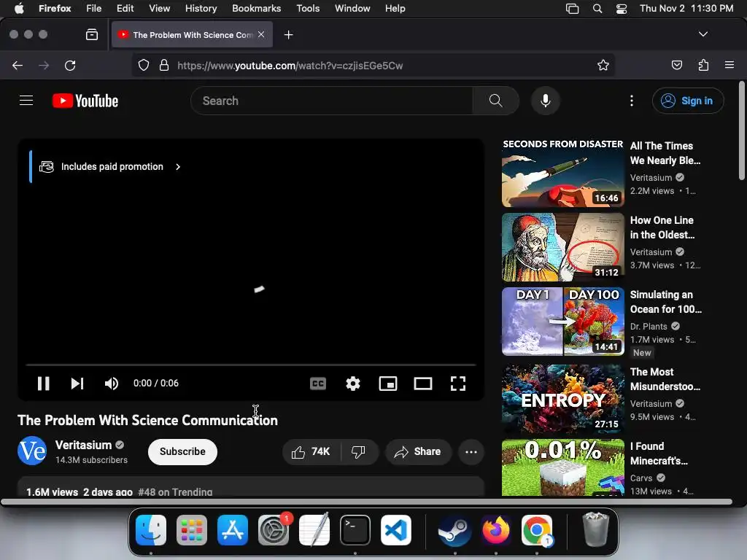The height and width of the screenshot is (560, 747).
Task: Start voice search with the microphone
Action: pos(546,101)
